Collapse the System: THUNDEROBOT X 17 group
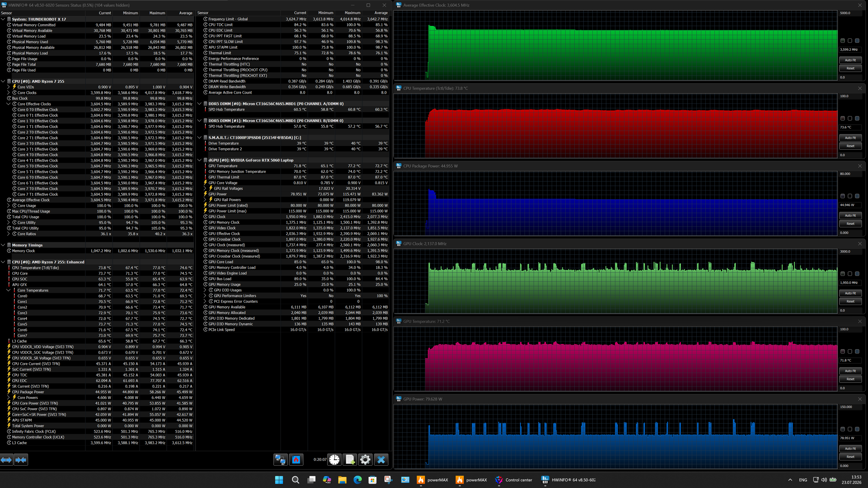 [x=3, y=19]
